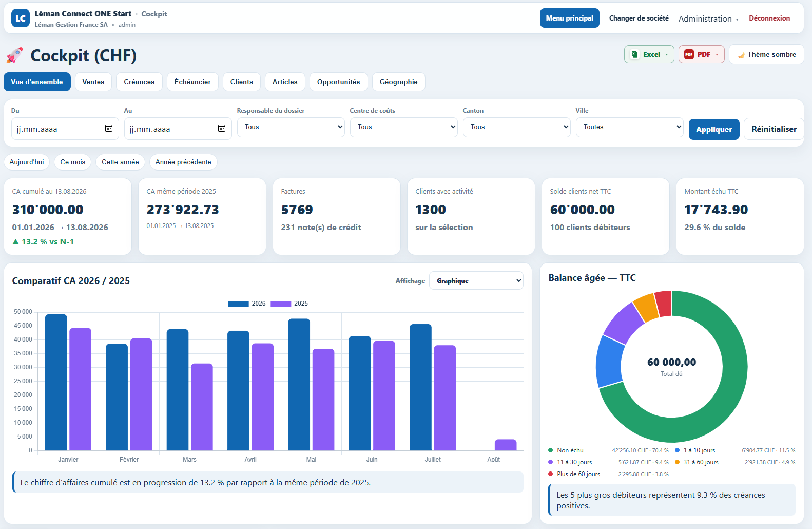The image size is (812, 529).
Task: Click the moon icon for Thème sombre
Action: pyautogui.click(x=741, y=55)
